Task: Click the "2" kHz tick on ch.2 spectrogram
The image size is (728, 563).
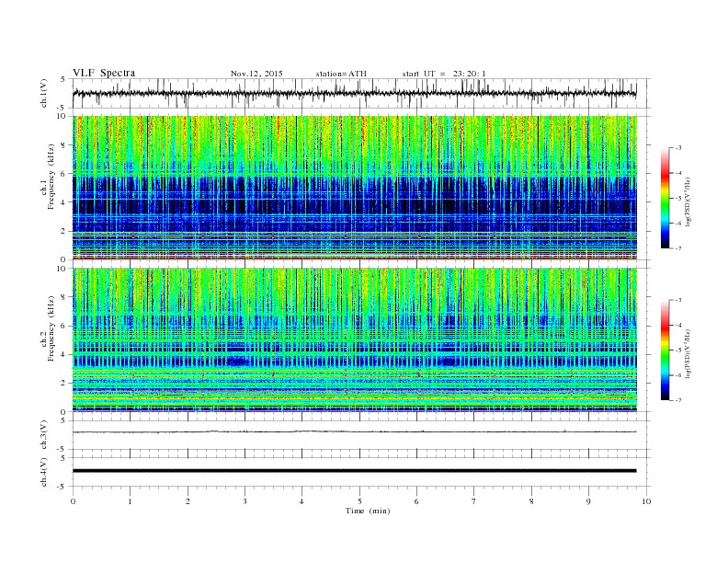Action: point(64,384)
